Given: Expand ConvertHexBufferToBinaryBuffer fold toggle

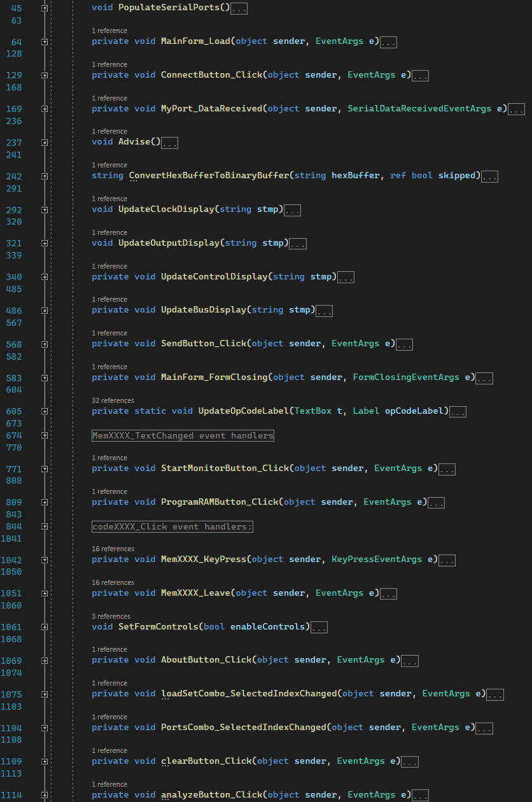Looking at the screenshot, I should tap(45, 176).
